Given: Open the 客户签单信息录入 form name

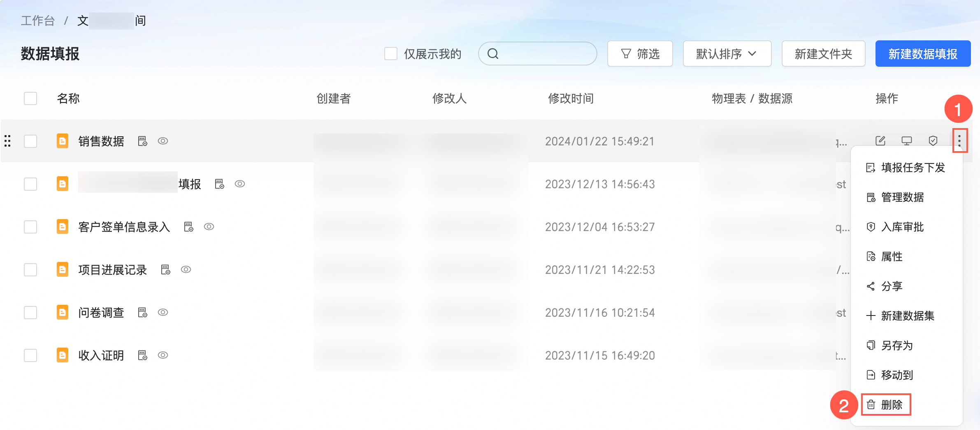Looking at the screenshot, I should (124, 227).
